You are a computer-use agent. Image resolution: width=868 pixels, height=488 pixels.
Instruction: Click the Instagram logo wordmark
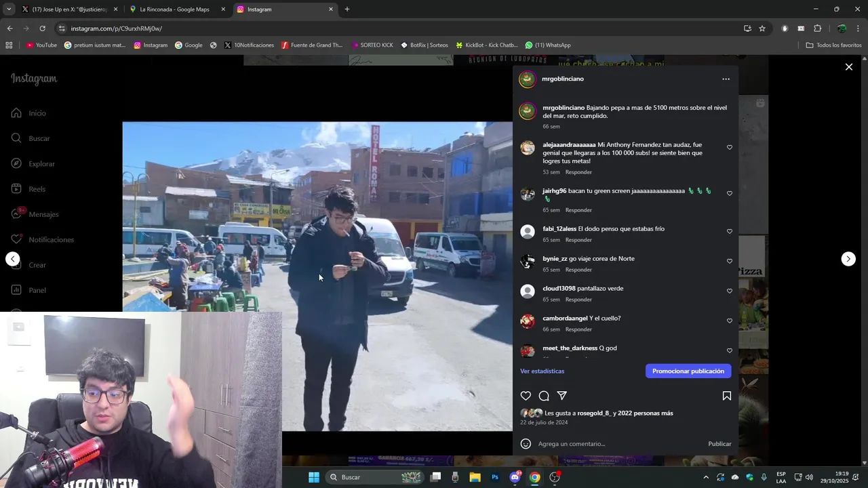tap(34, 79)
